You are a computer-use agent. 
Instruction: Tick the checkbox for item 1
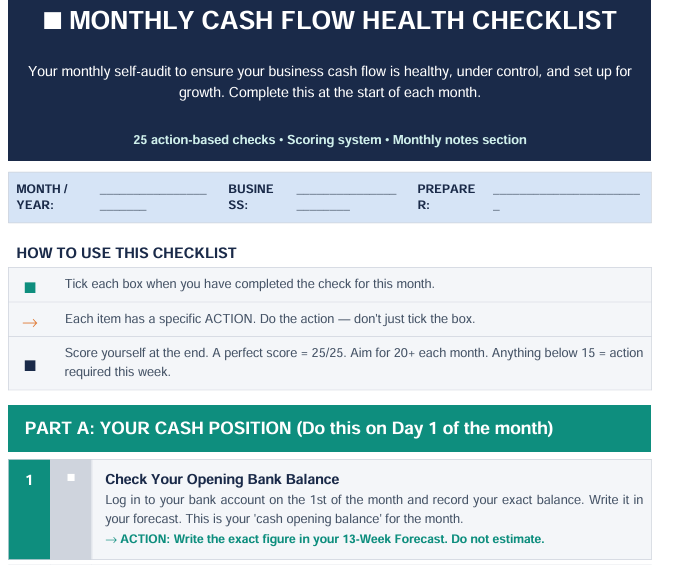pos(71,478)
